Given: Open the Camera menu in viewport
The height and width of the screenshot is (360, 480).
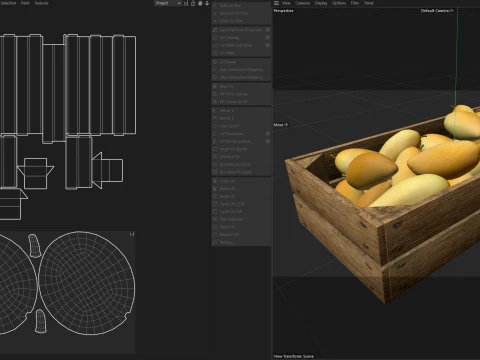Looking at the screenshot, I should (x=302, y=3).
